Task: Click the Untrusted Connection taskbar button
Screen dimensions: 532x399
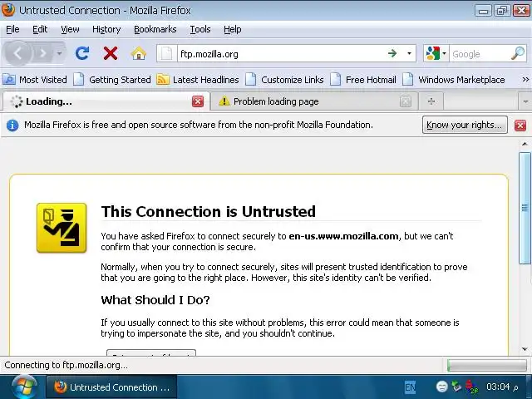Action: [x=111, y=387]
